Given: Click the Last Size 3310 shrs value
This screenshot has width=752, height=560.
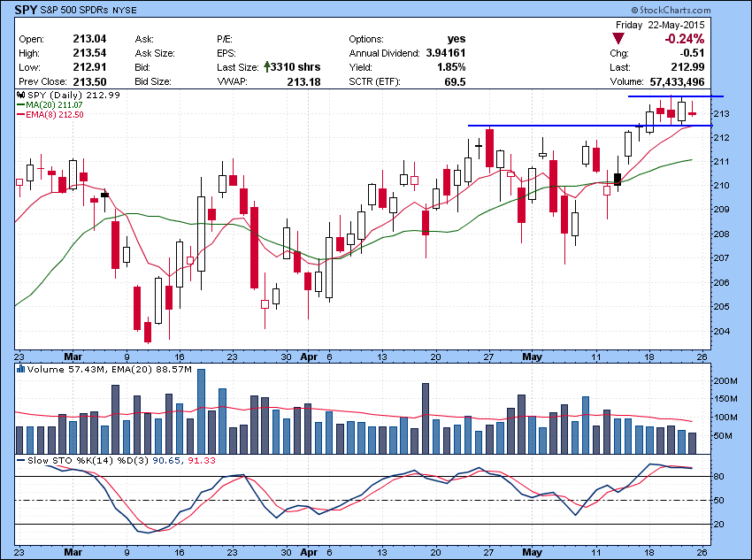Looking at the screenshot, I should tap(295, 67).
